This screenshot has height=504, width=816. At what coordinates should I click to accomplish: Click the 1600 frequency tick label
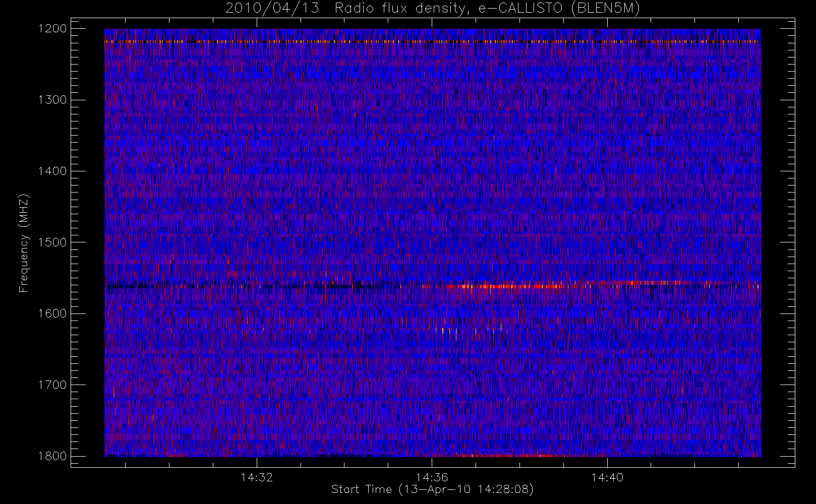point(52,313)
